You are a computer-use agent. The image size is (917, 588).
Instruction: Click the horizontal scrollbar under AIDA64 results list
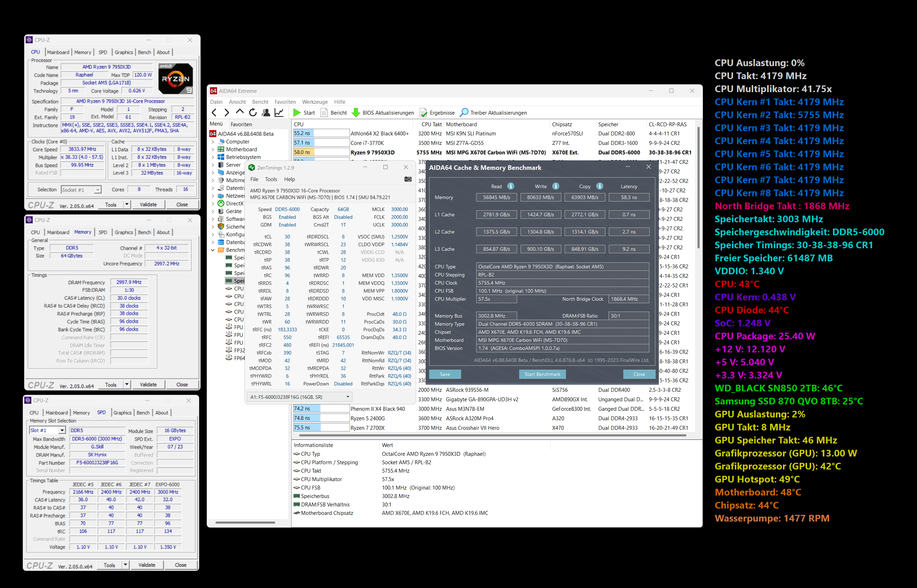pos(493,435)
